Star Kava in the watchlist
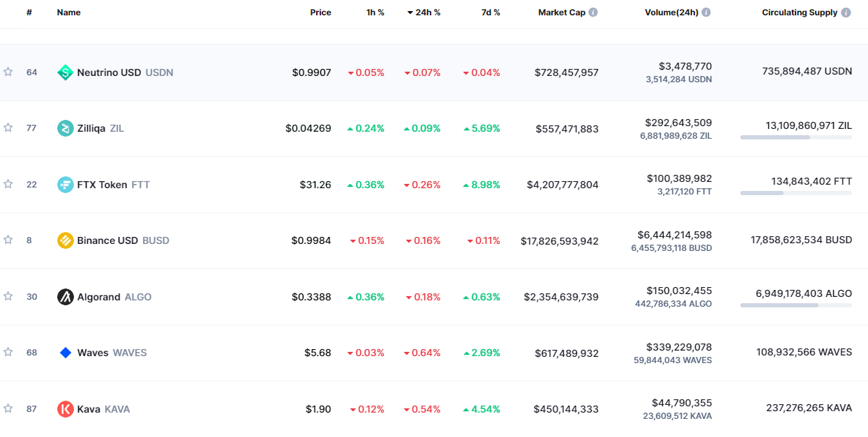 click(8, 408)
